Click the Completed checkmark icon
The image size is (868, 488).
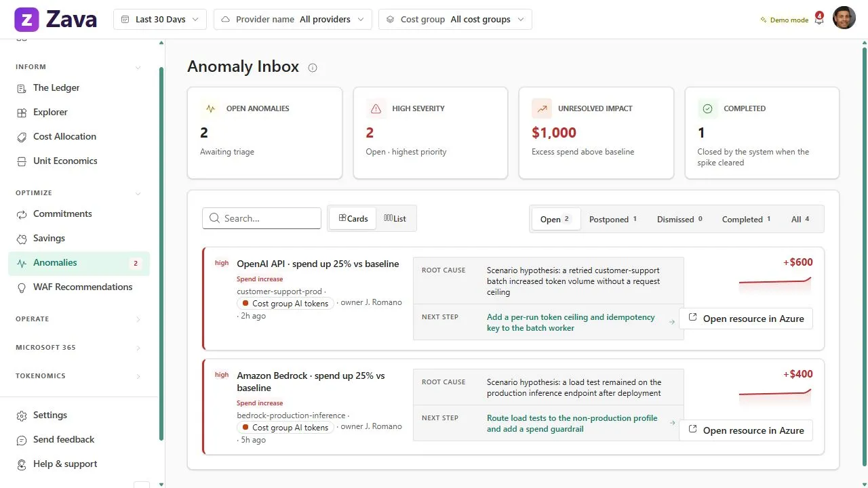[707, 108]
